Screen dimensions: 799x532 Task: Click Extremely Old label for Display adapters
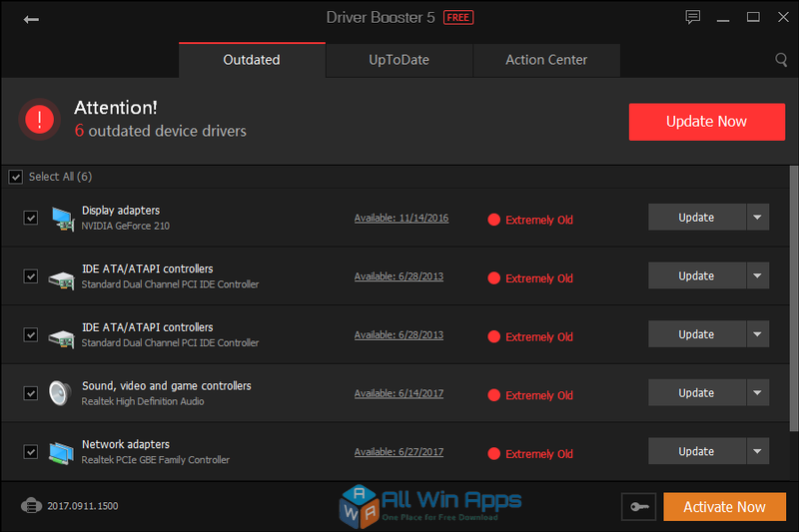(x=539, y=220)
